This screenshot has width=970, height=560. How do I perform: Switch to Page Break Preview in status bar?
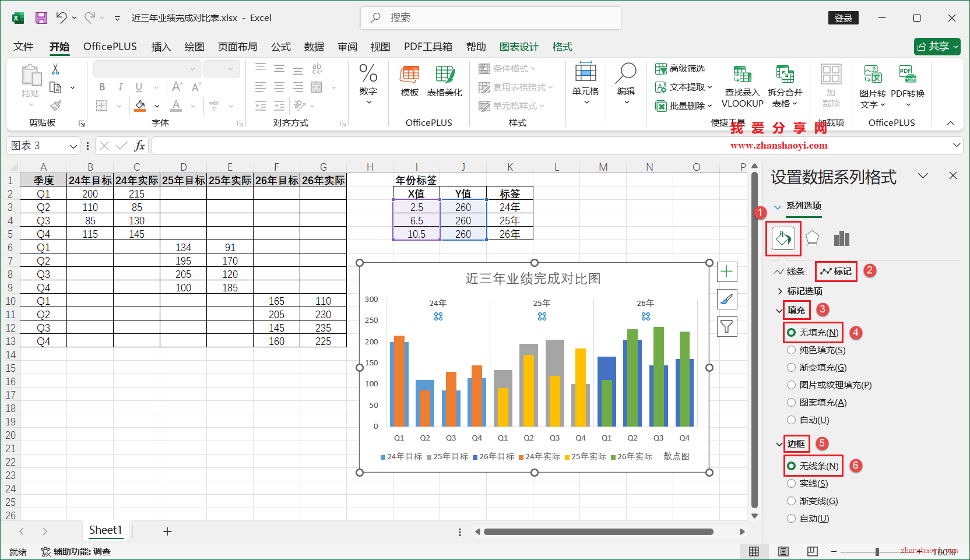(x=813, y=551)
